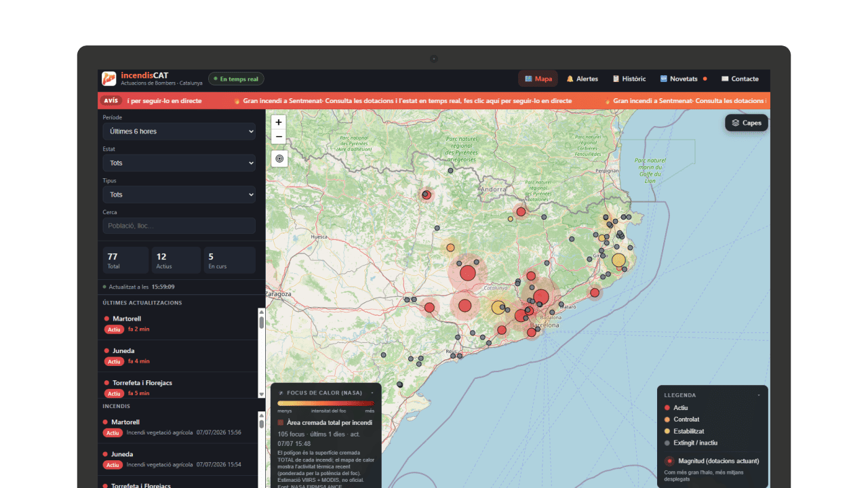The image size is (868, 488).
Task: Open Juneda 'fa 4 min' update
Action: (x=178, y=356)
